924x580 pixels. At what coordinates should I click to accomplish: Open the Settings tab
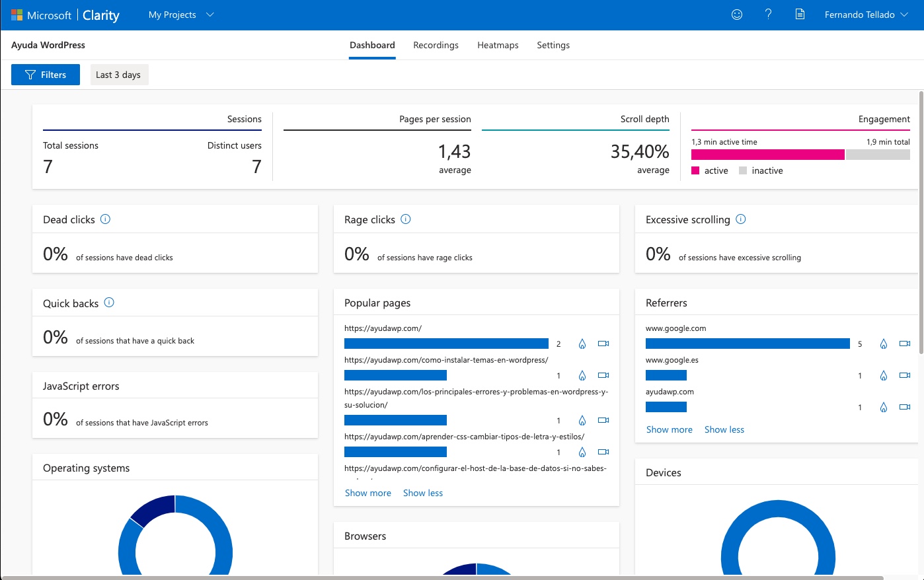(x=553, y=45)
